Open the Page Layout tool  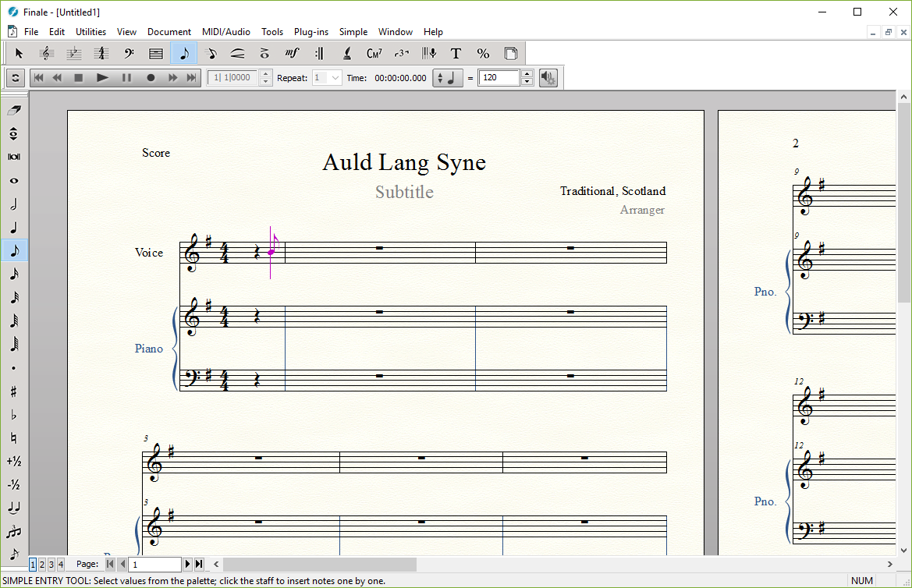[x=511, y=54]
